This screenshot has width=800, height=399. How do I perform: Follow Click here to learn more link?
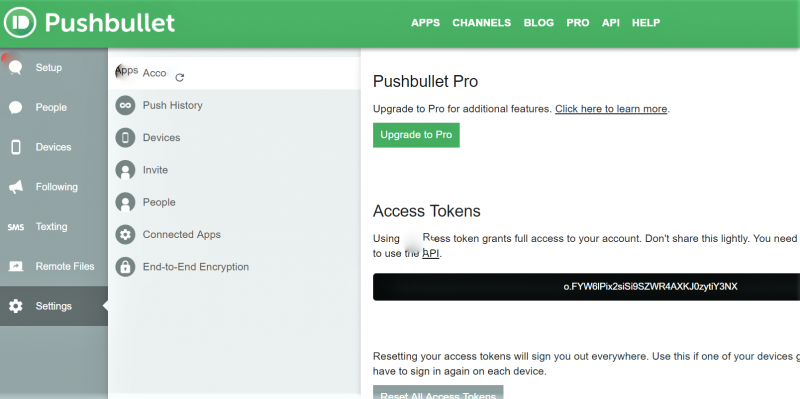(611, 109)
